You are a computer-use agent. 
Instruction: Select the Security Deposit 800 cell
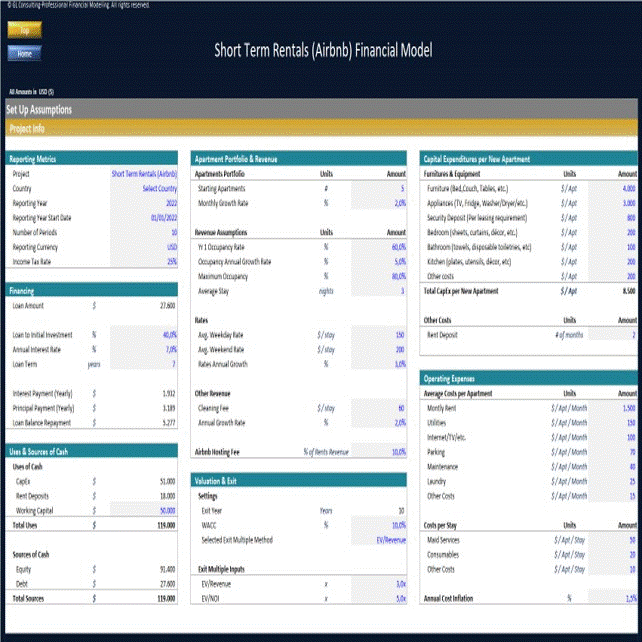[613, 218]
